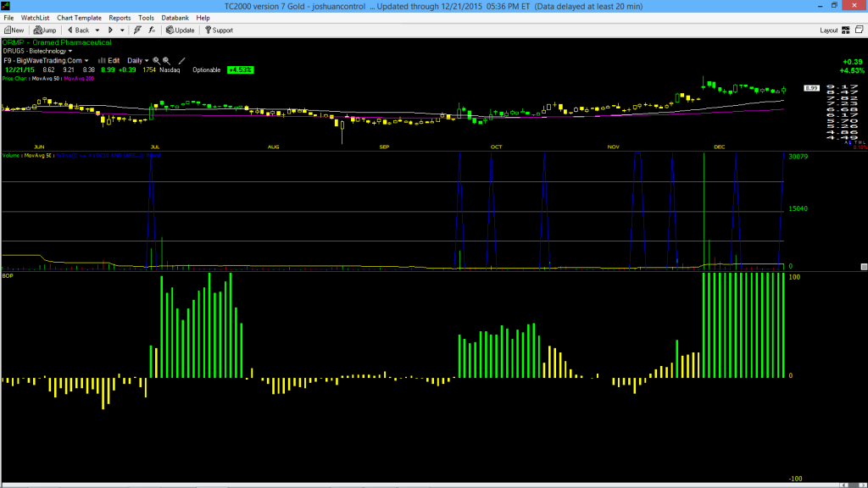Select the line drawing tool icon
The image size is (868, 488).
(181, 61)
